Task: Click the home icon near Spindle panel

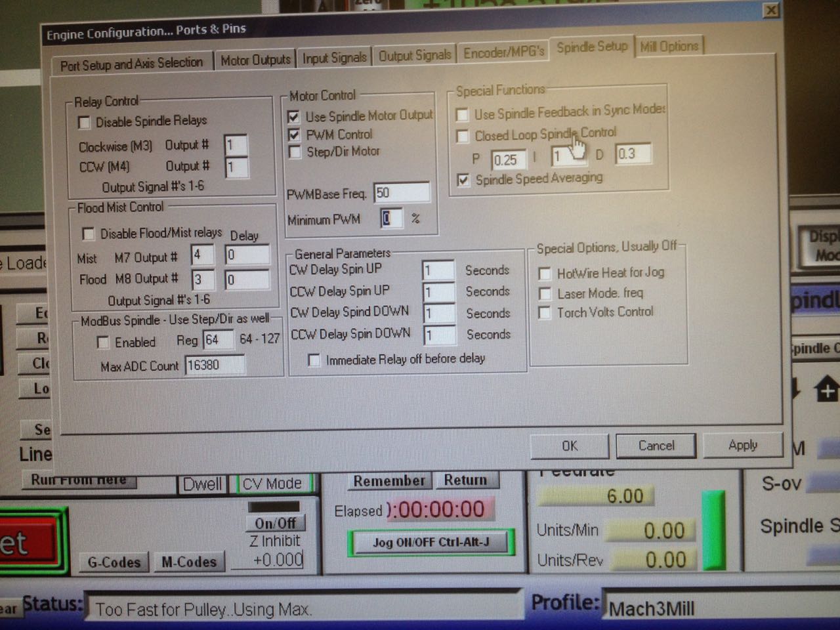Action: coord(826,390)
